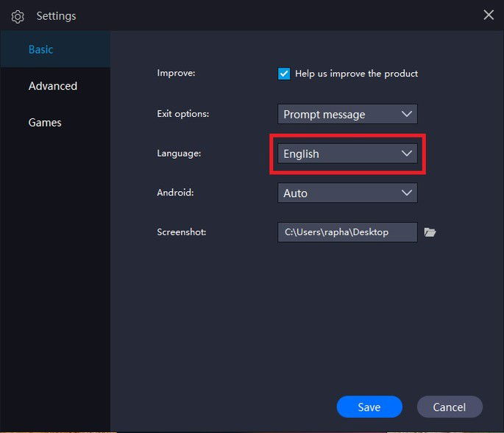Click the 'Language:' field label
504x433 pixels.
tap(179, 154)
